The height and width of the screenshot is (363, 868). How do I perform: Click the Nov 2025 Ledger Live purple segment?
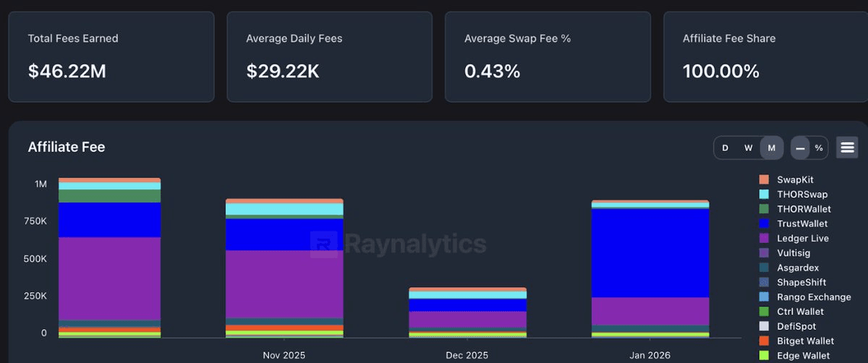coord(284,283)
